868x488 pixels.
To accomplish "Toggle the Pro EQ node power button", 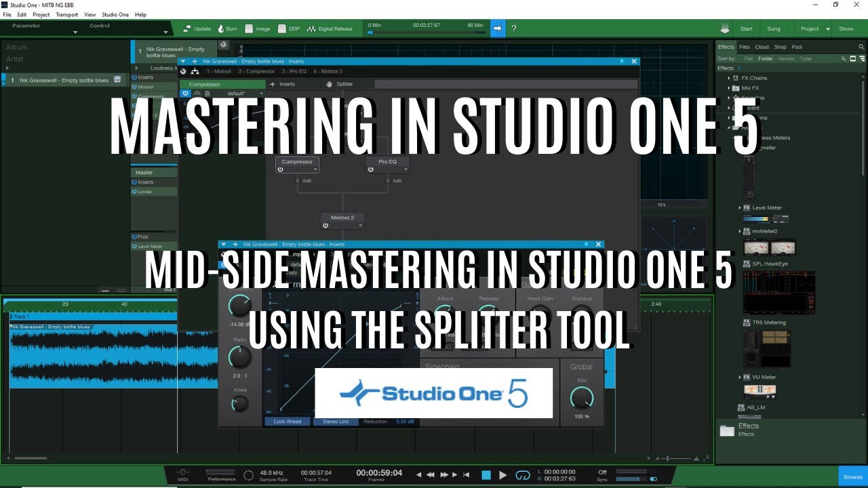I will [370, 169].
